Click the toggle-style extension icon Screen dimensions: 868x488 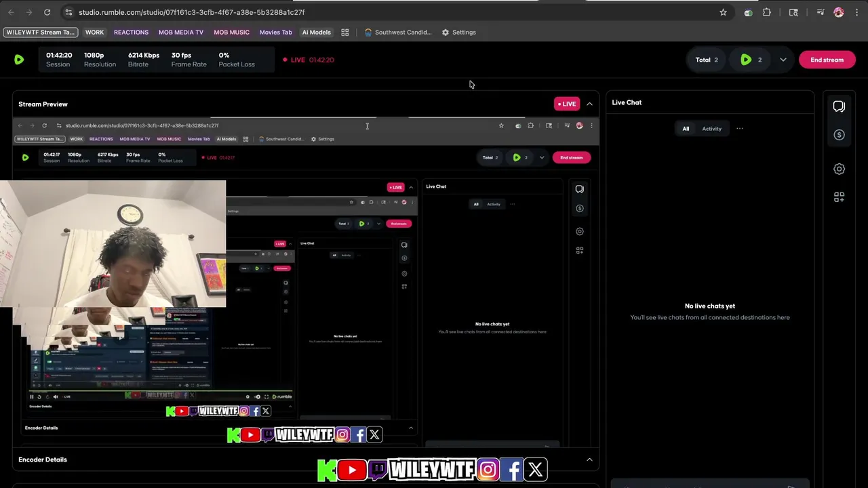748,12
